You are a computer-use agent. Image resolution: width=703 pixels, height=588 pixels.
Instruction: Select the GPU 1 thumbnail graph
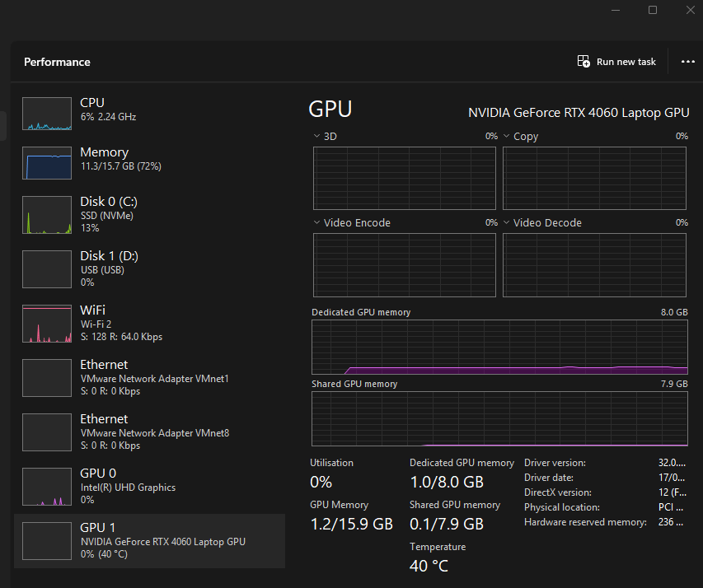pos(47,541)
